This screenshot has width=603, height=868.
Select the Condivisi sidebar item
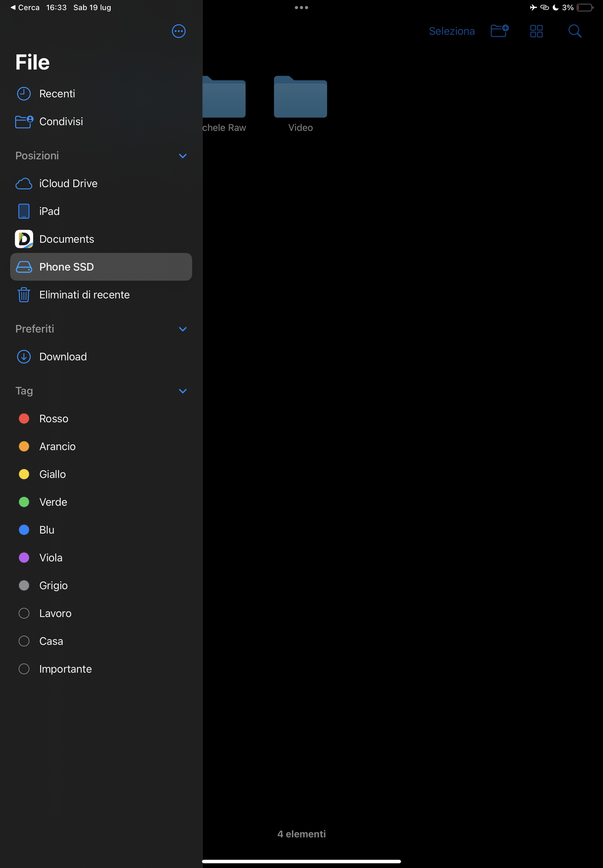point(101,122)
